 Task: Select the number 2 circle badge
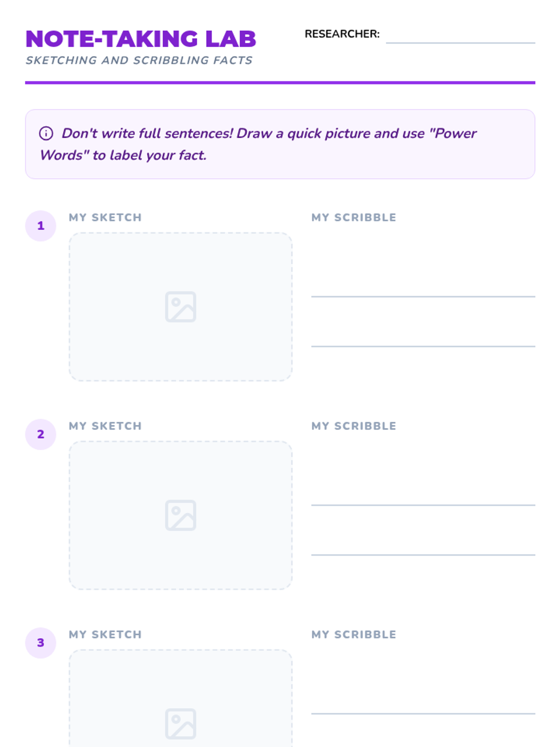[x=41, y=435]
